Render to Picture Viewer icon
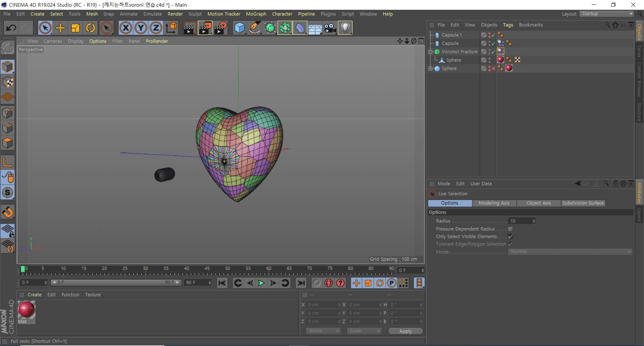Screen dimensions: 644x346 (x=205, y=28)
